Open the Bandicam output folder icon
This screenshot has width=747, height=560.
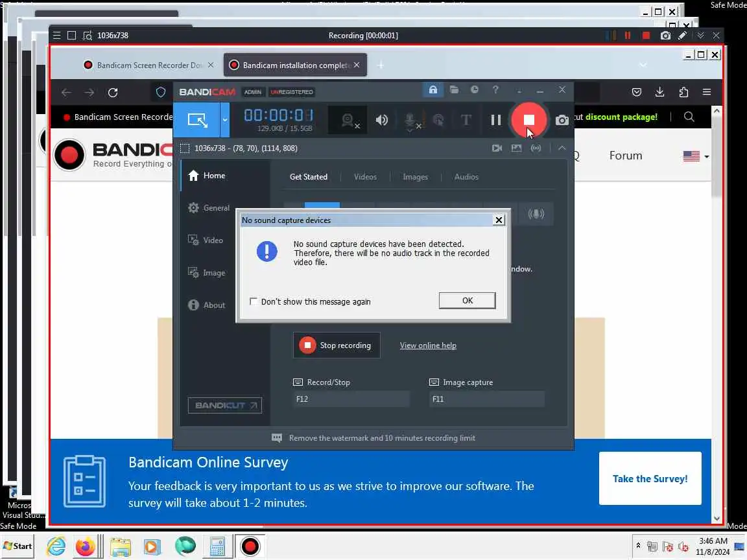point(454,89)
